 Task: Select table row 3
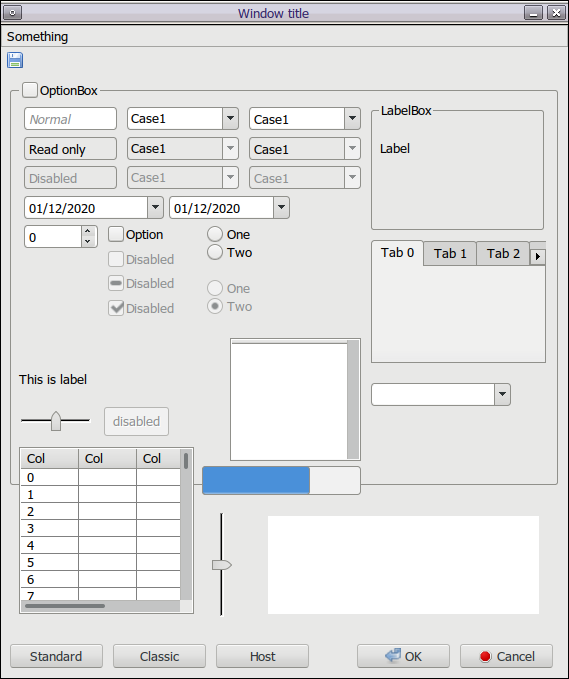100,528
